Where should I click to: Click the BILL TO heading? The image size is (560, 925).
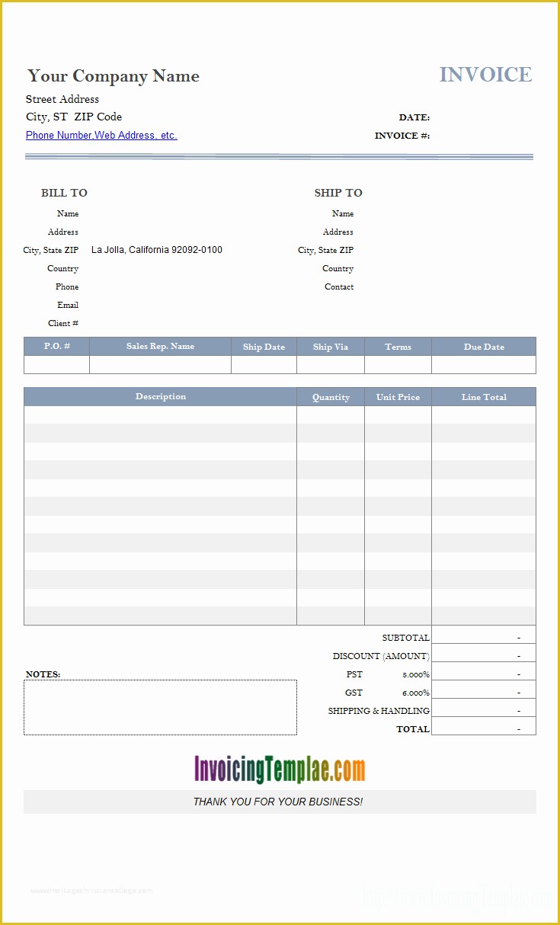64,193
